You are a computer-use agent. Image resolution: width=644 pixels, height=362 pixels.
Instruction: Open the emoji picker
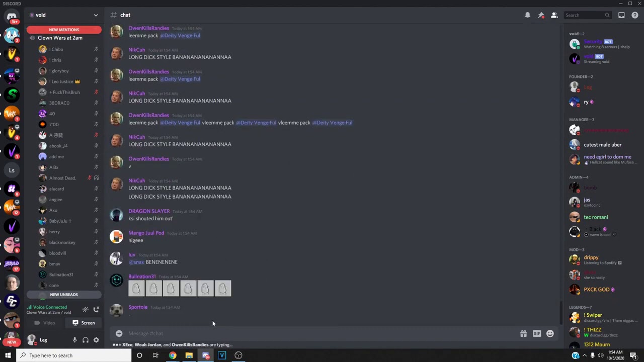click(x=550, y=333)
